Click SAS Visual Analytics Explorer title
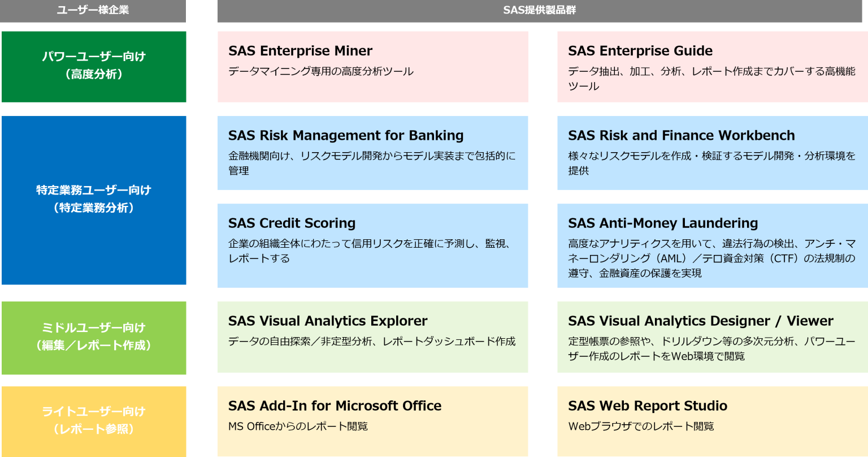The image size is (868, 457). (x=328, y=321)
